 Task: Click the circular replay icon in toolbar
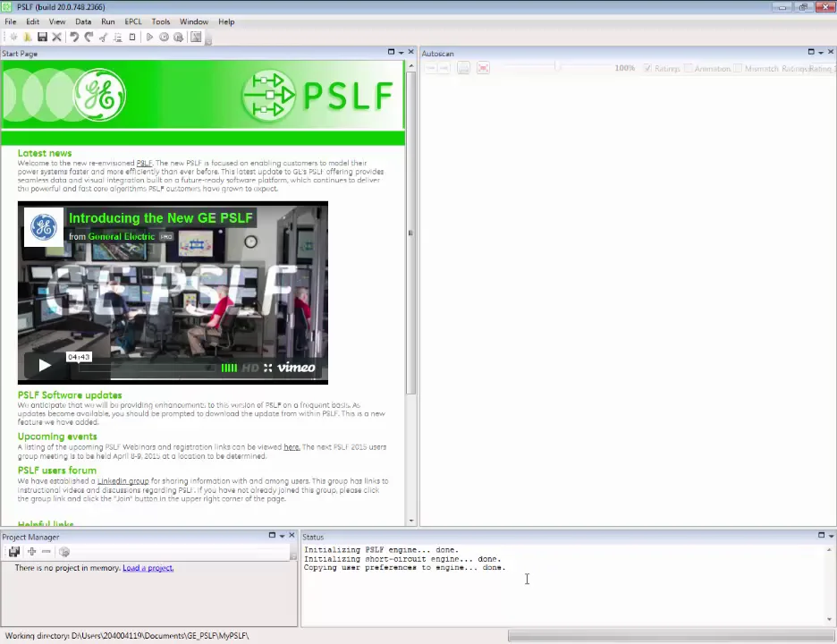[178, 37]
